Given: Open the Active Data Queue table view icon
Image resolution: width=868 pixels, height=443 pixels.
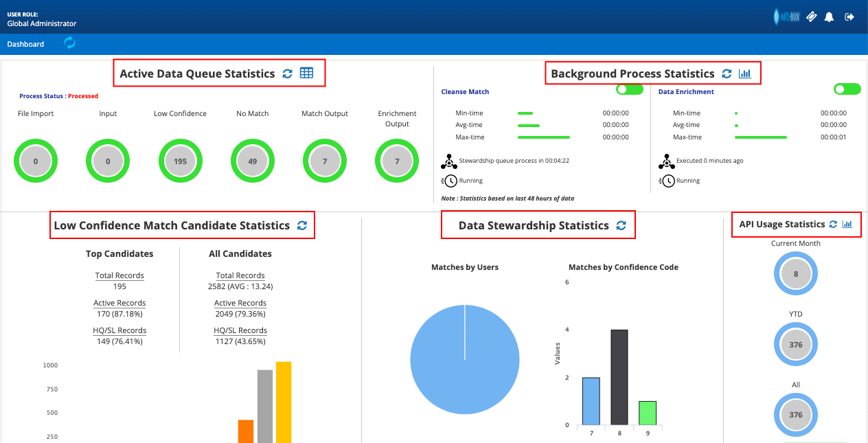Looking at the screenshot, I should coord(306,73).
